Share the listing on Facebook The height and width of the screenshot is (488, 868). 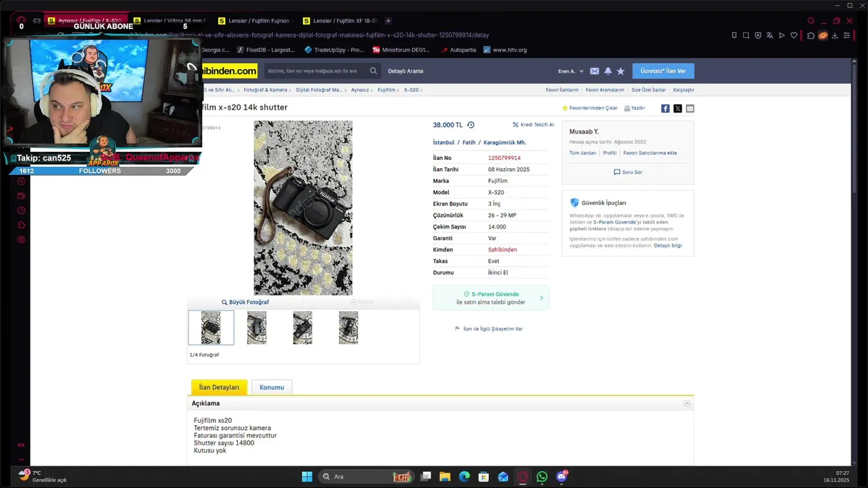point(665,108)
